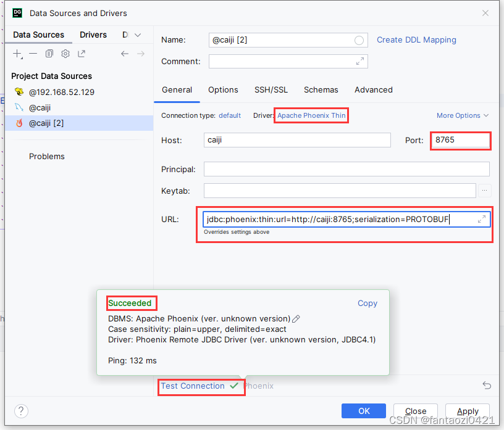Click 'Overrides settings above' hint text
The height and width of the screenshot is (430, 504).
(x=237, y=232)
